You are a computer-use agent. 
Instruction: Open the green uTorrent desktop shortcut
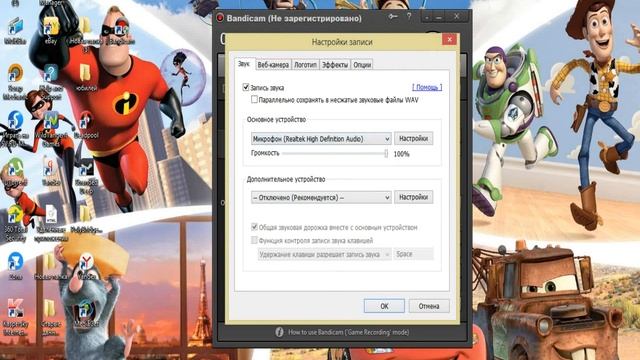click(15, 173)
